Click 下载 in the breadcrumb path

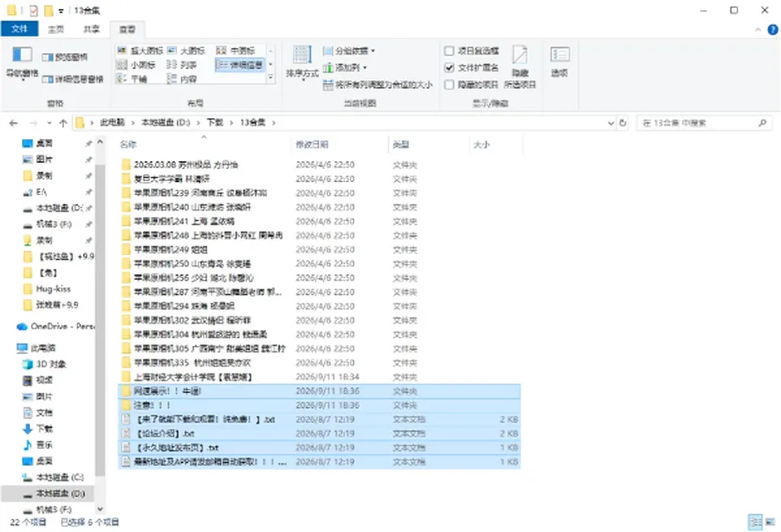click(x=215, y=123)
